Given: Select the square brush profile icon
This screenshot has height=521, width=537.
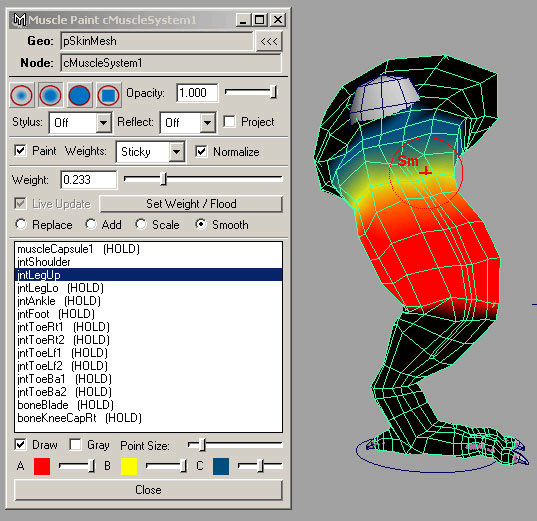Looking at the screenshot, I should (x=109, y=95).
